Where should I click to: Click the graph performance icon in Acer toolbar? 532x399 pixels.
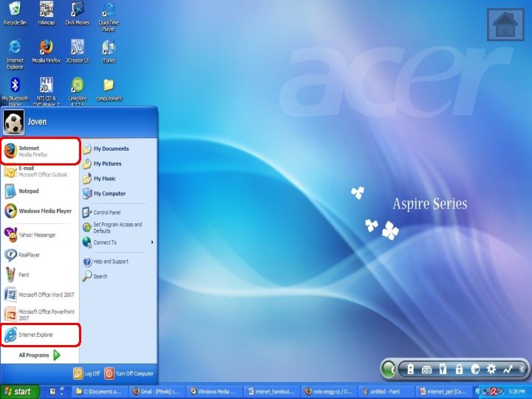(x=508, y=369)
